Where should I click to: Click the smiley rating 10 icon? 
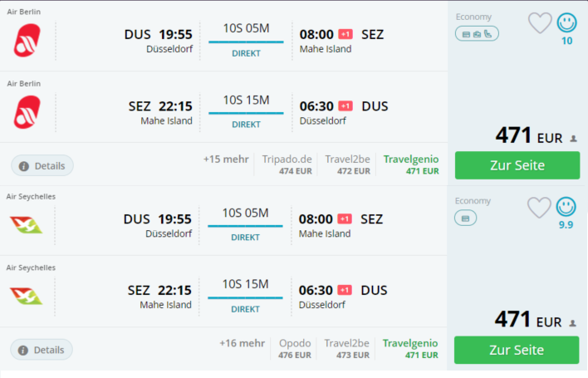(x=566, y=22)
